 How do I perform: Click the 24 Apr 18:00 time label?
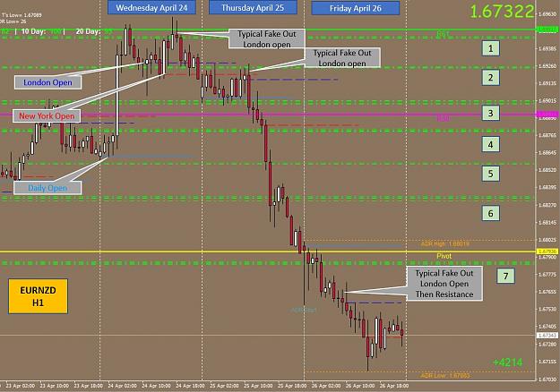(x=190, y=386)
